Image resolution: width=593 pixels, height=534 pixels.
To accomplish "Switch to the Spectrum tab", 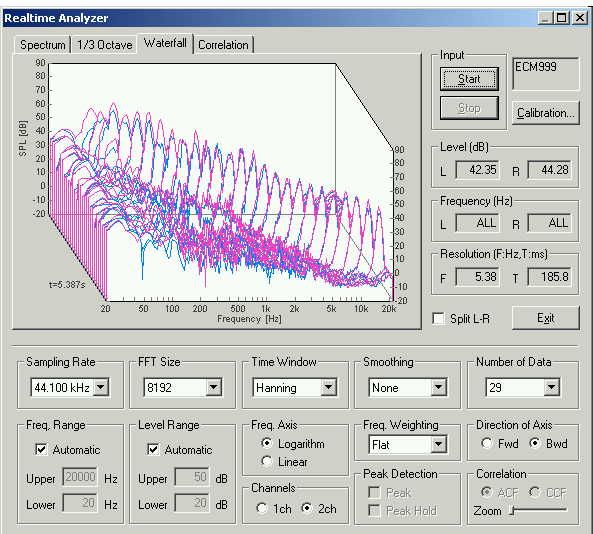I will click(x=42, y=45).
